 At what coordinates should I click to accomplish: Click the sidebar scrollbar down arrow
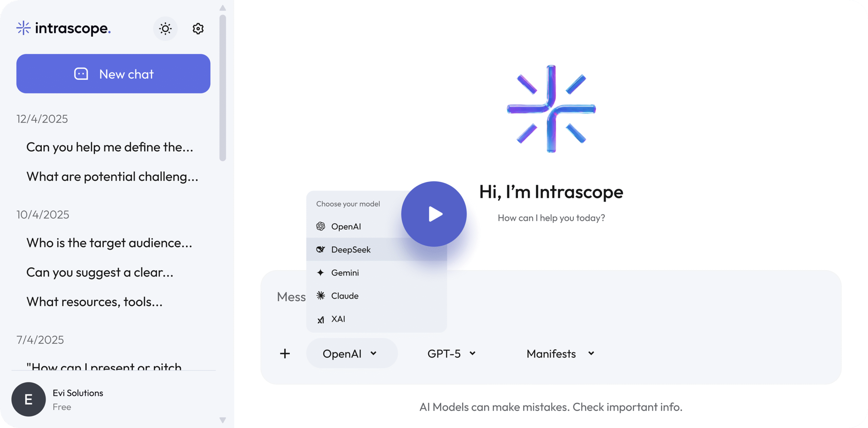(x=223, y=420)
